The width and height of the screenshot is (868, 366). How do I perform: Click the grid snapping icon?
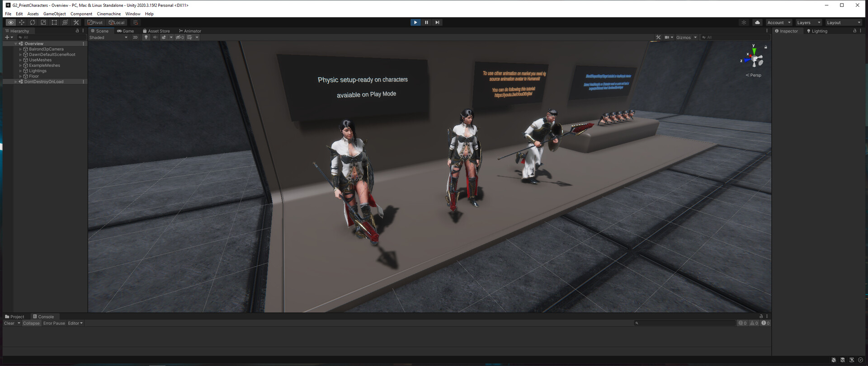[x=136, y=22]
